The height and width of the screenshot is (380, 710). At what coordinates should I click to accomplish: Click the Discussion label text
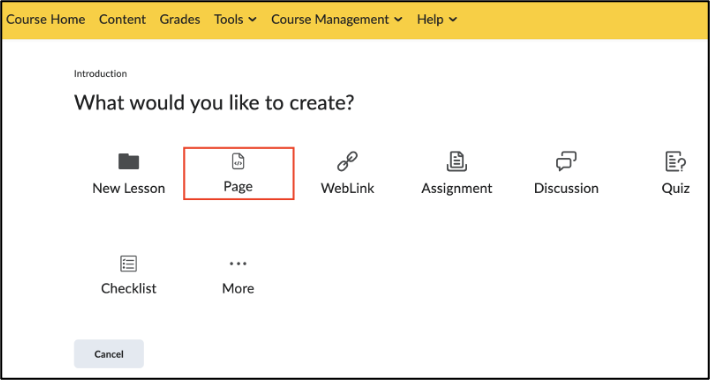click(566, 188)
